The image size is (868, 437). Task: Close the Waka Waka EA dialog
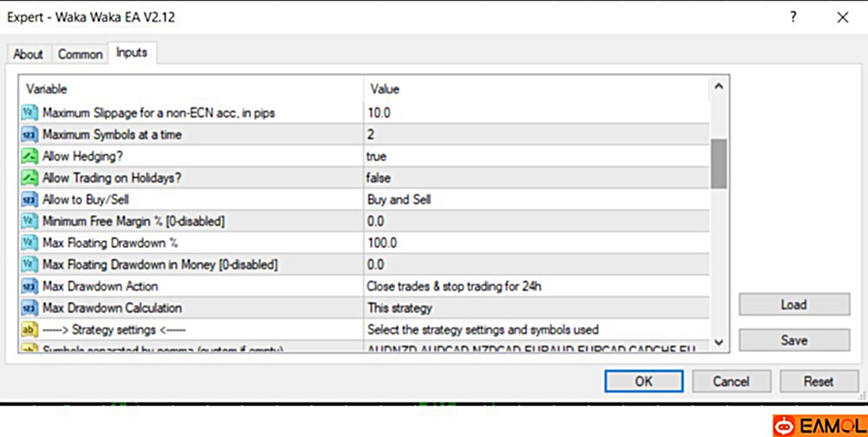pos(843,17)
